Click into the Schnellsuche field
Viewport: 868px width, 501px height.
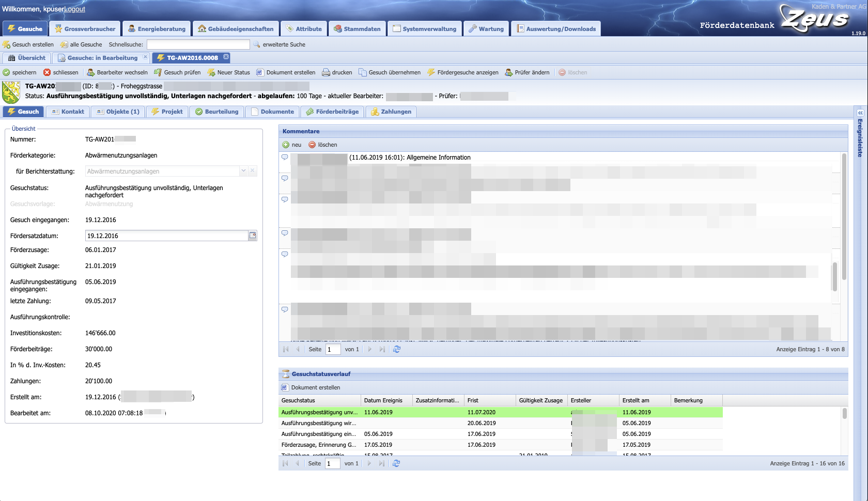pos(198,44)
